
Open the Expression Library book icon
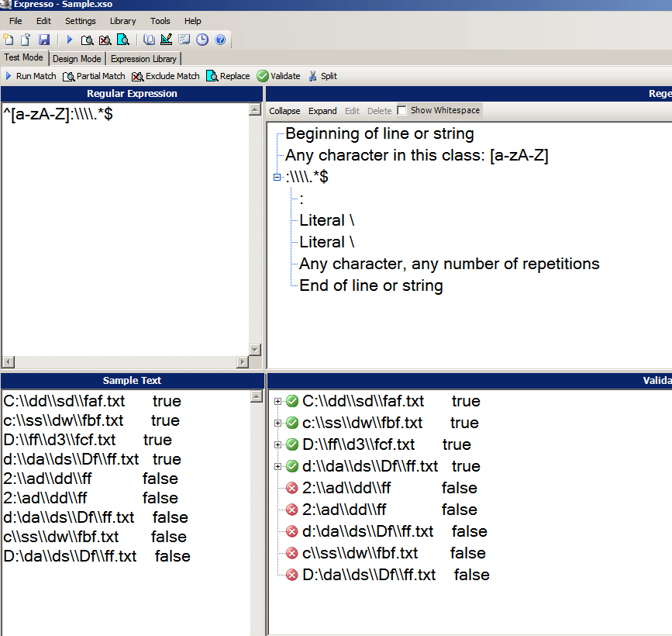pyautogui.click(x=149, y=40)
